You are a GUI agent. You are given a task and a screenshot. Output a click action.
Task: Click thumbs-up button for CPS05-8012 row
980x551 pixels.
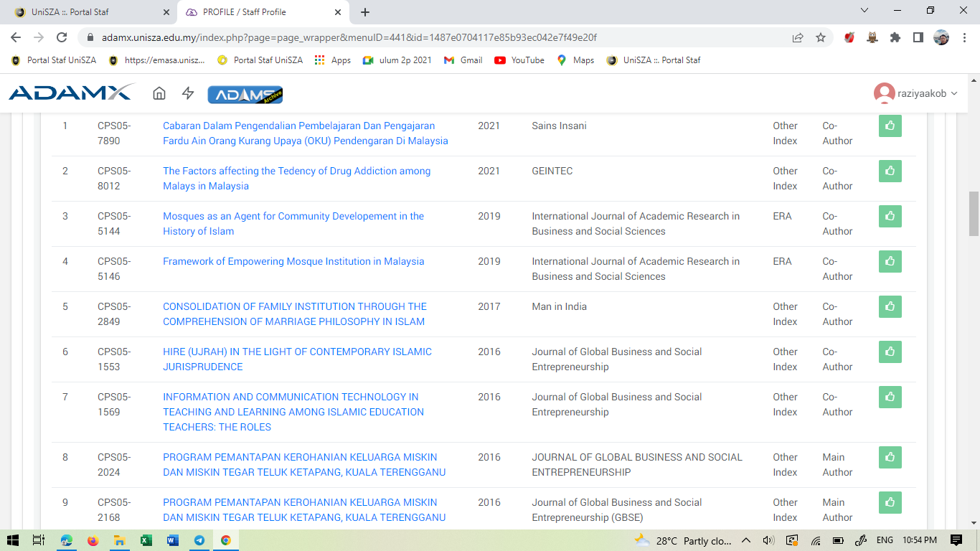[x=890, y=171]
